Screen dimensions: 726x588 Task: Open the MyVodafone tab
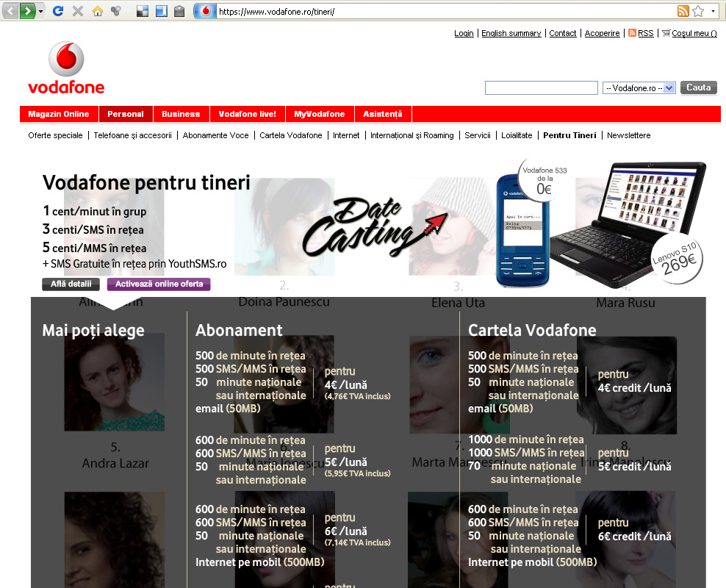320,114
